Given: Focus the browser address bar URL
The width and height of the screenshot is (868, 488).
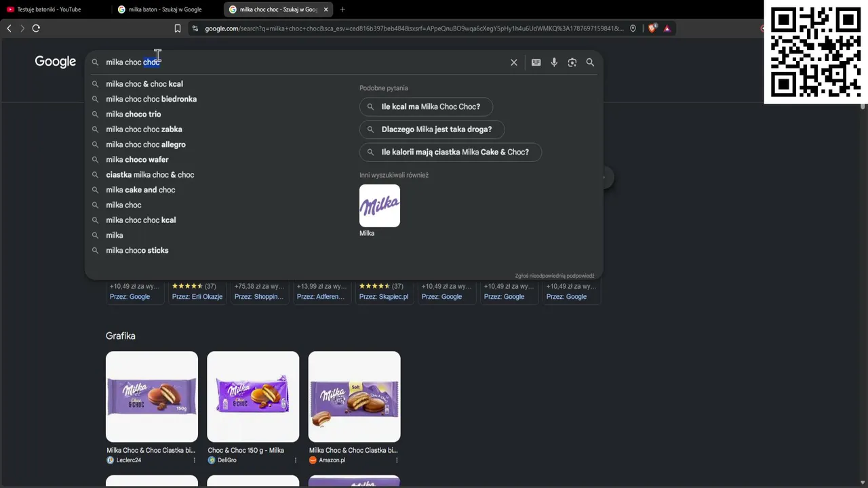Looking at the screenshot, I should coord(414,28).
